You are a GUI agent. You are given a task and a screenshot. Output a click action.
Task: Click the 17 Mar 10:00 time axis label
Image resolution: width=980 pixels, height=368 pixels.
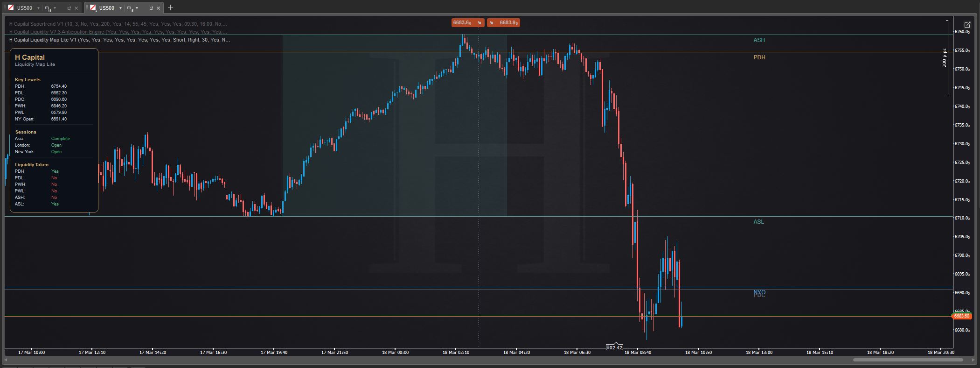point(31,353)
